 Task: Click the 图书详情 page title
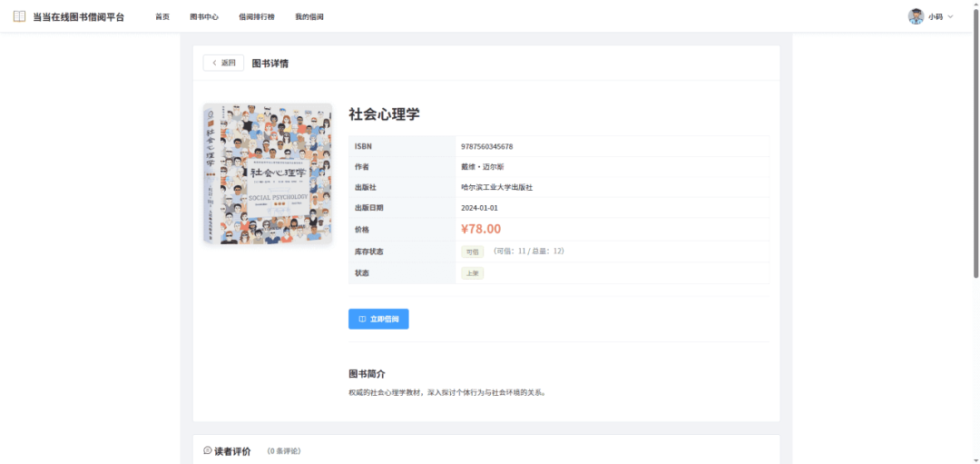[x=270, y=64]
